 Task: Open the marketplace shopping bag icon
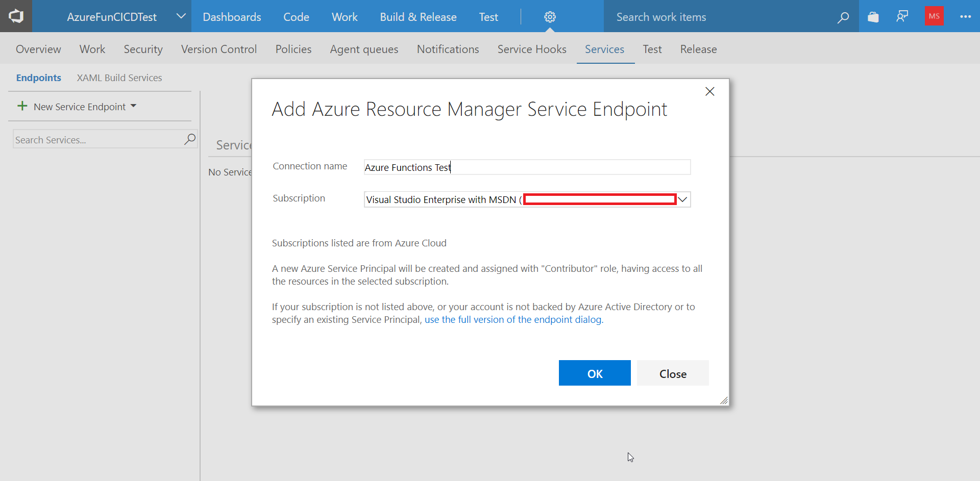click(x=873, y=17)
